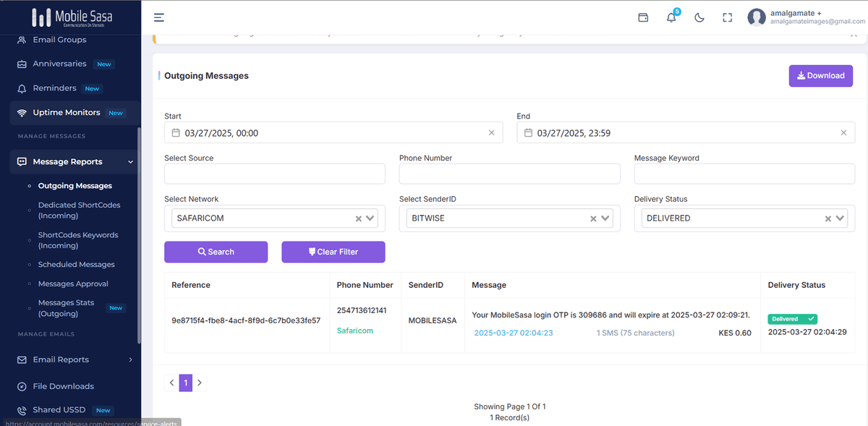The image size is (868, 426).
Task: Click the purple Search button
Action: click(x=216, y=252)
